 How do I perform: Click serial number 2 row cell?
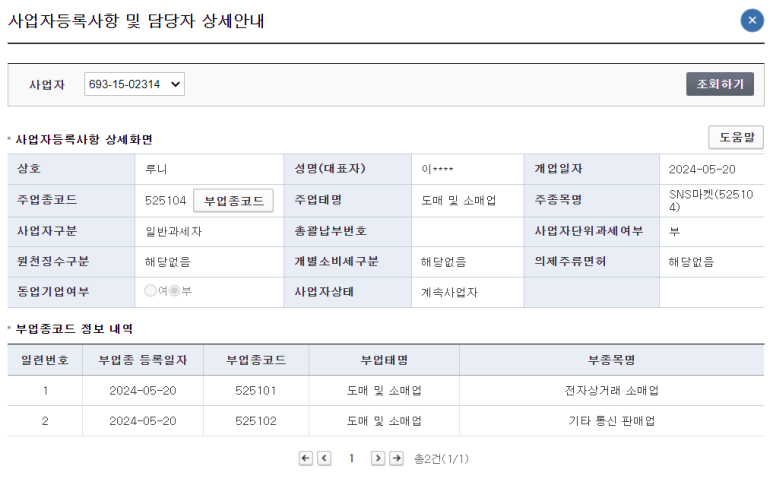45,421
